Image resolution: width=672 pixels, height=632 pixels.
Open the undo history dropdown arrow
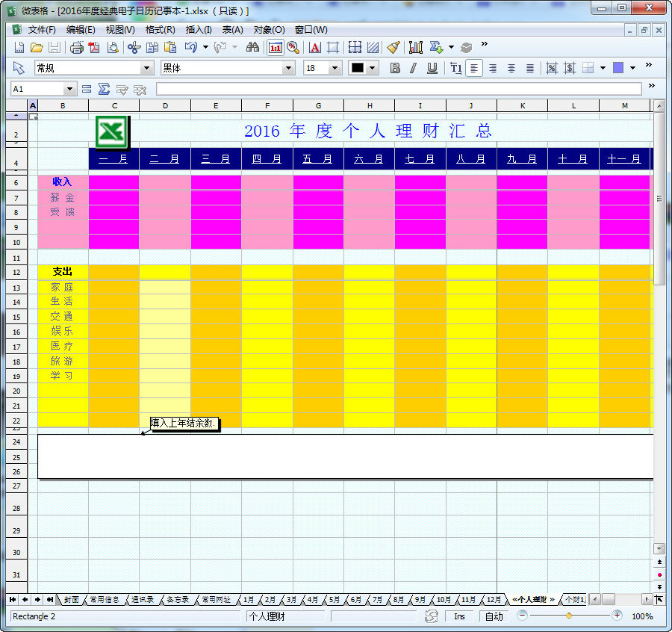(x=205, y=47)
